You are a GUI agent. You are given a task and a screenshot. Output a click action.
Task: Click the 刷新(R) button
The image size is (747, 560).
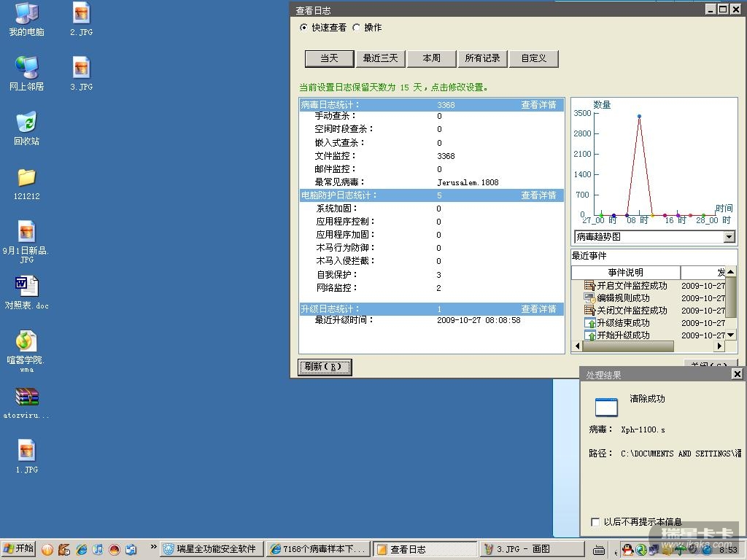coord(325,367)
